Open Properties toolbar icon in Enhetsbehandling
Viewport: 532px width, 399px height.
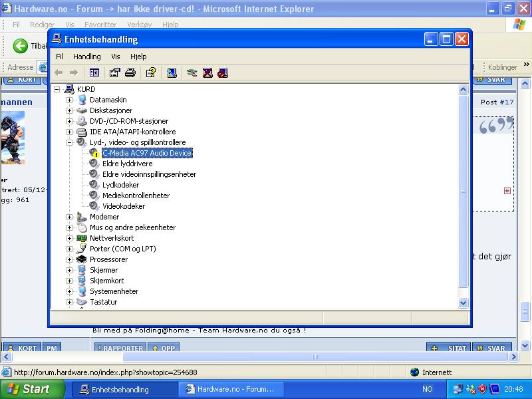point(114,72)
